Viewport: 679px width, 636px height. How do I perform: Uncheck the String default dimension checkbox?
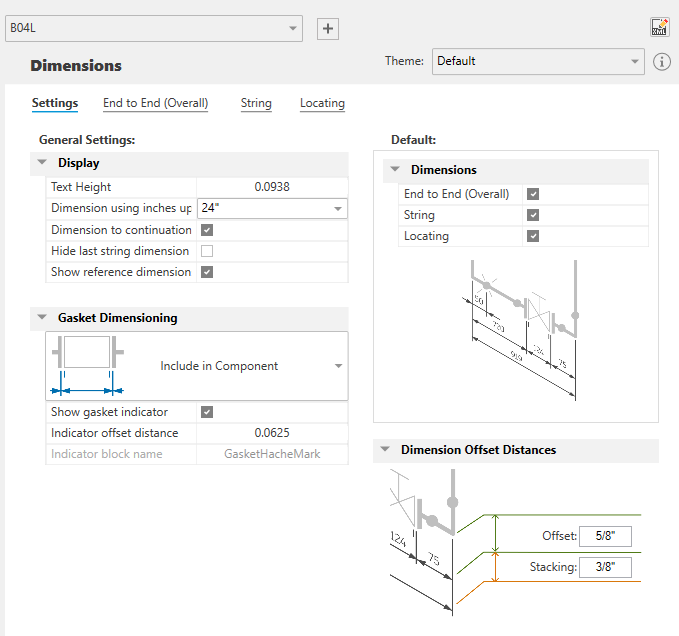coord(533,215)
